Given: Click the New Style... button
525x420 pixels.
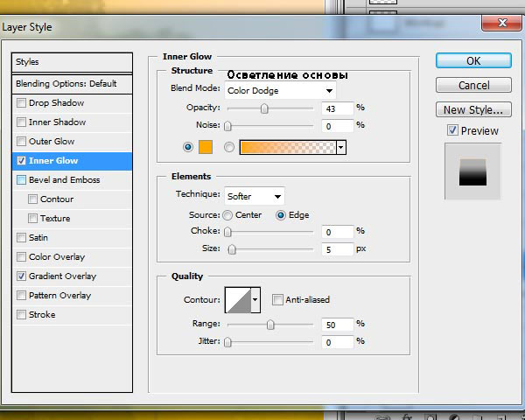Looking at the screenshot, I should point(473,110).
